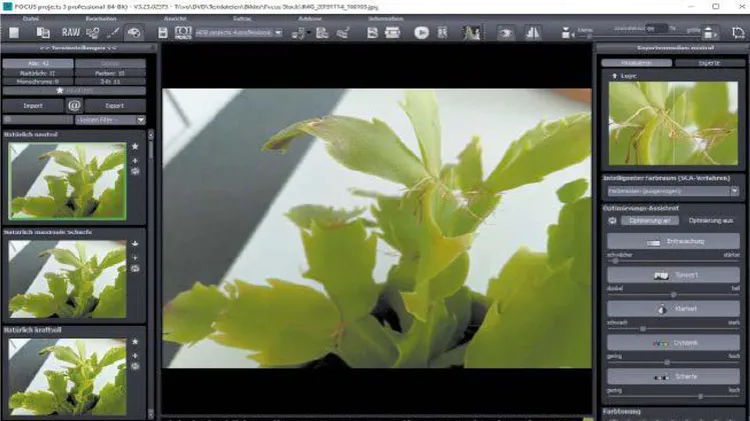Select the Natürlich maximale Schärfe thumbnail
Screen dimensions: 750x421
tap(67, 279)
